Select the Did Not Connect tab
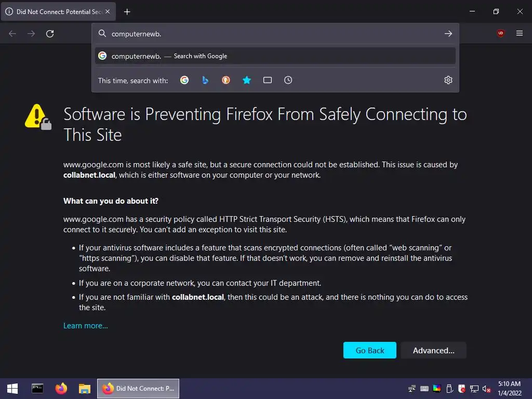Viewport: 532px width, 399px height. pyautogui.click(x=58, y=11)
